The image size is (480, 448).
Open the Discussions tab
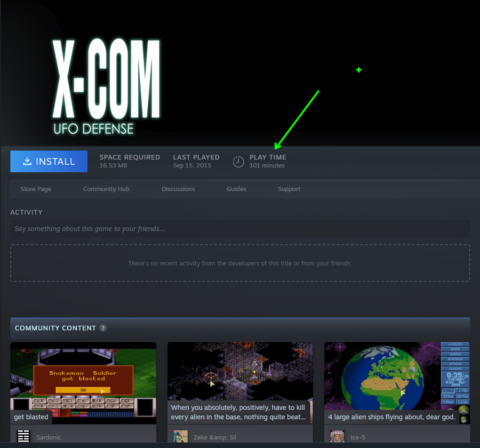178,189
